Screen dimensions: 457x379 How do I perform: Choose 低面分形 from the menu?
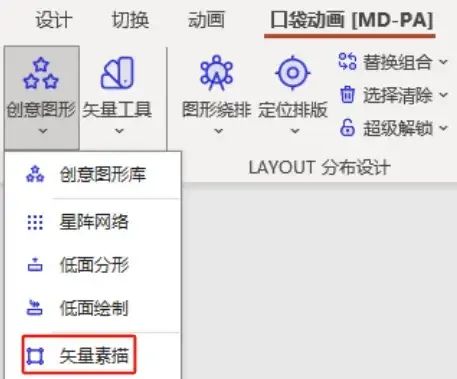93,265
